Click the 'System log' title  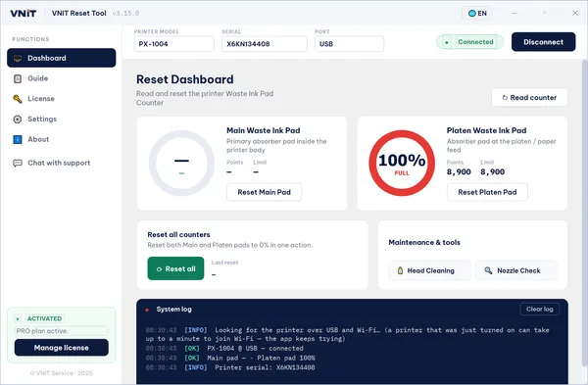(174, 310)
